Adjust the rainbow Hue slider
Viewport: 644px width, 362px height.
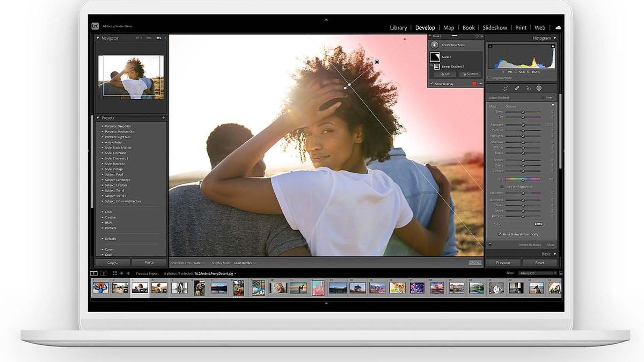[523, 180]
